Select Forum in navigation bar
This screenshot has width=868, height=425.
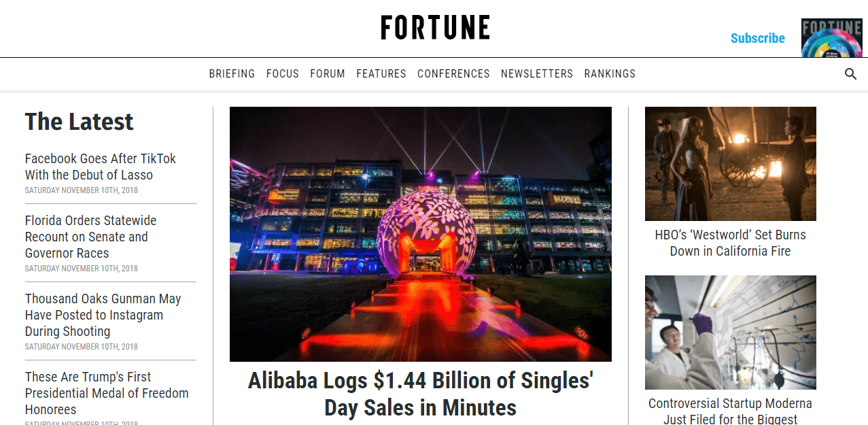[328, 74]
